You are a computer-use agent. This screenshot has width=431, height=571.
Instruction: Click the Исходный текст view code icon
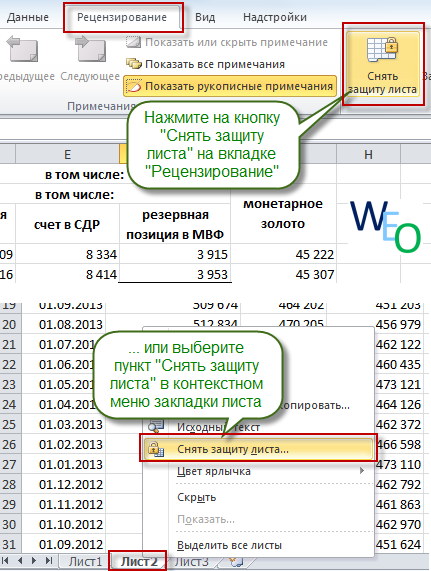[x=156, y=426]
